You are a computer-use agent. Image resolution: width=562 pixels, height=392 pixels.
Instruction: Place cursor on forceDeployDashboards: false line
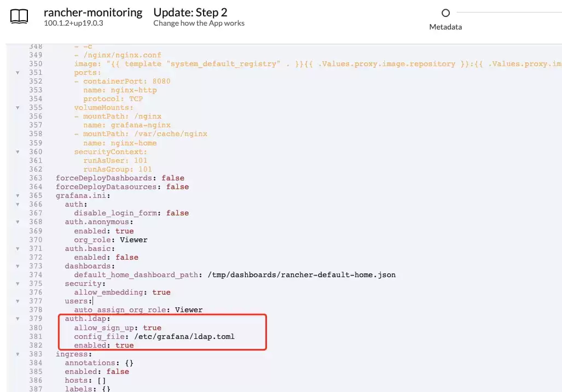120,178
